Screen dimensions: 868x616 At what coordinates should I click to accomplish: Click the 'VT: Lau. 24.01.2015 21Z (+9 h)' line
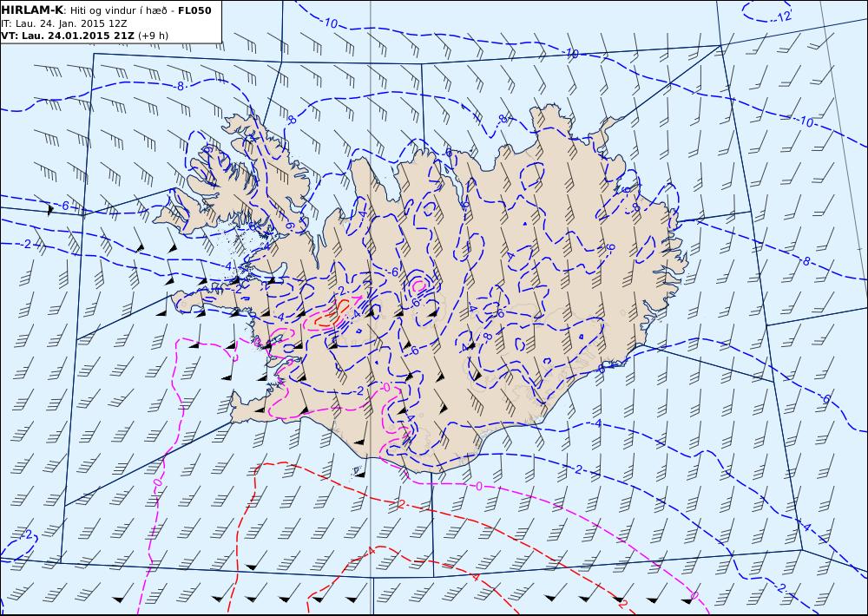coord(85,36)
